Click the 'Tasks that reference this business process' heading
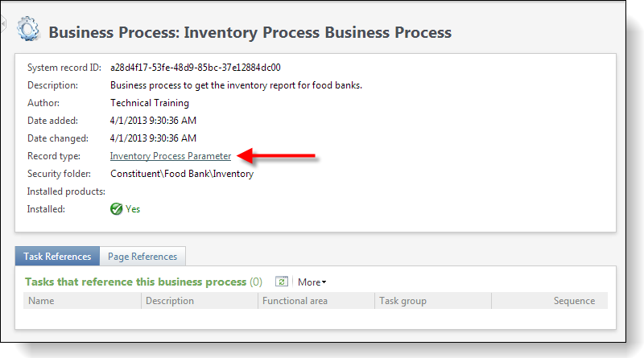The width and height of the screenshot is (644, 358). 135,282
